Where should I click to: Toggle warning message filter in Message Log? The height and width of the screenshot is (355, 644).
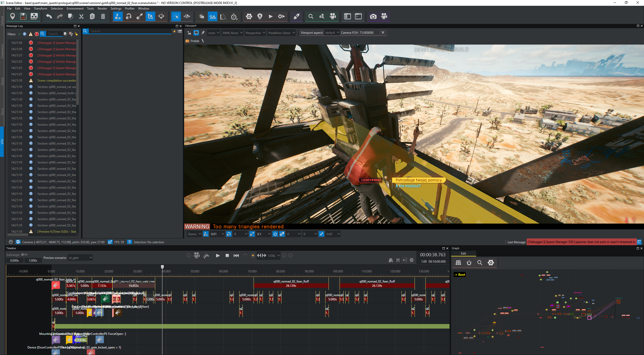[x=31, y=34]
